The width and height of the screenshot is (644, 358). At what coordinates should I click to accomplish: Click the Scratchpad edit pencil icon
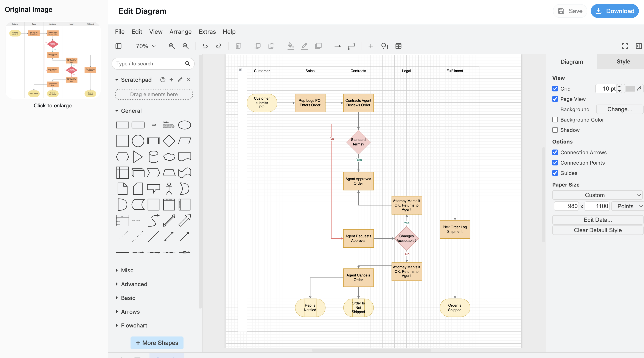[x=180, y=80]
